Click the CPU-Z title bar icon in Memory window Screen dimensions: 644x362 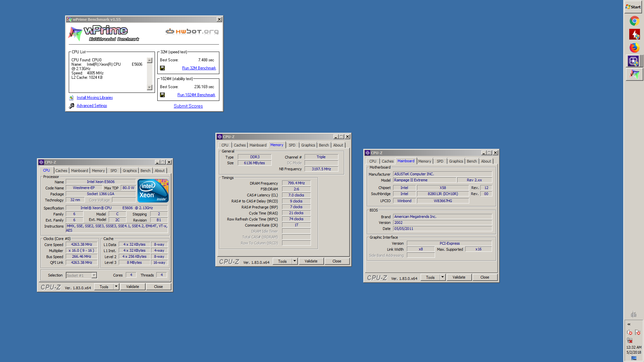point(220,137)
